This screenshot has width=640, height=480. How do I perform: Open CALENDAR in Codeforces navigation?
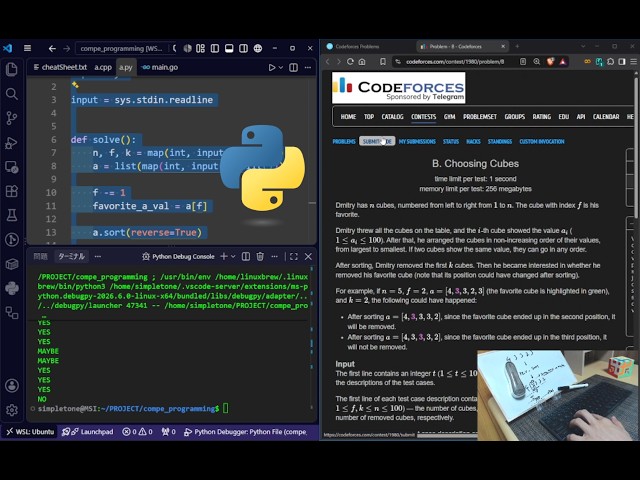tap(606, 117)
